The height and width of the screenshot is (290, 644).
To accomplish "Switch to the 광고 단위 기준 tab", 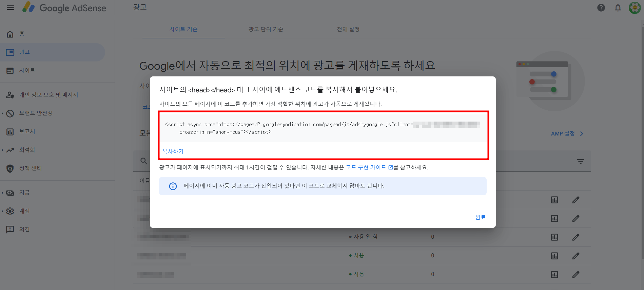I will pos(266,30).
